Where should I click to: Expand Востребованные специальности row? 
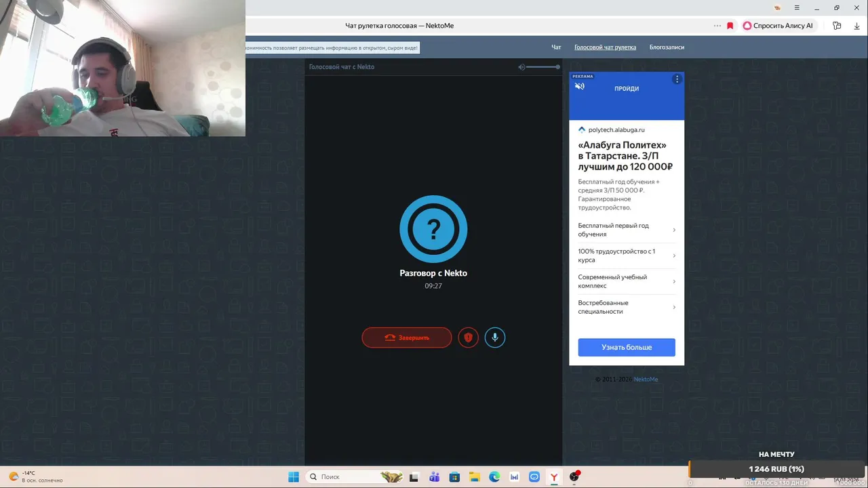[x=627, y=307]
